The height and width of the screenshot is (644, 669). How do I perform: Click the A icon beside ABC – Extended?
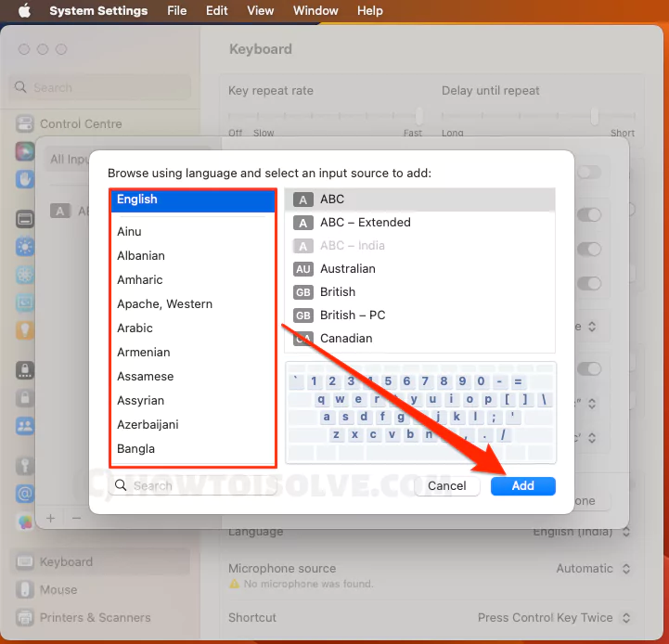click(x=302, y=223)
